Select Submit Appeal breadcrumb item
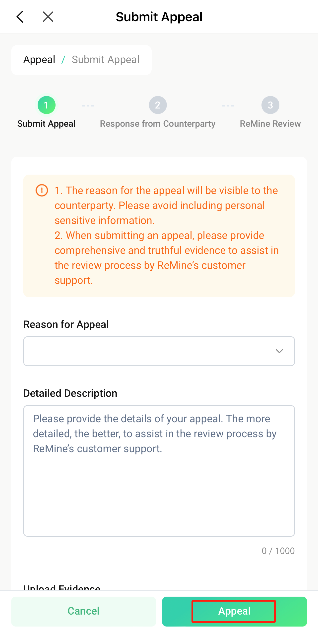The width and height of the screenshot is (318, 644). click(105, 60)
